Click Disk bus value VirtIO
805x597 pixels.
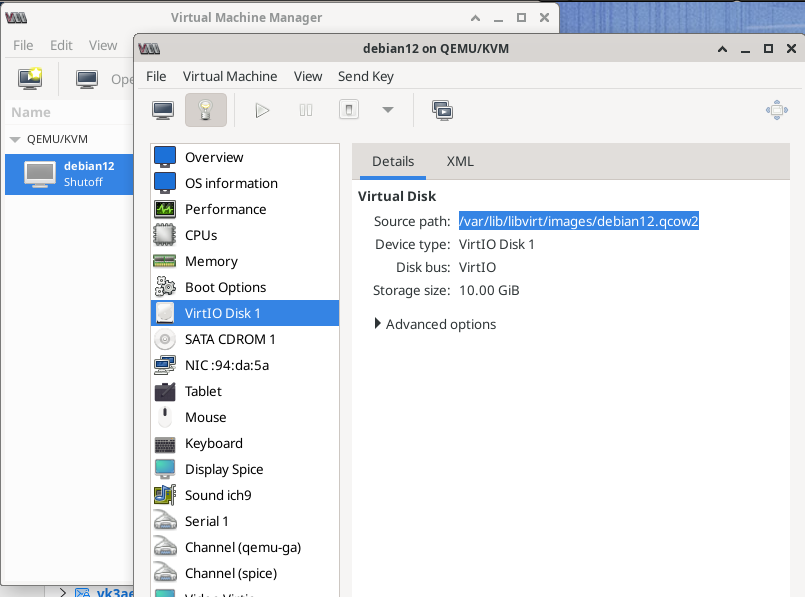477,267
